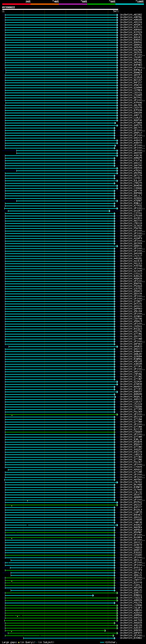Open the last hit UniRef100_B3SND2
This screenshot has height=644, width=146.
131,638
